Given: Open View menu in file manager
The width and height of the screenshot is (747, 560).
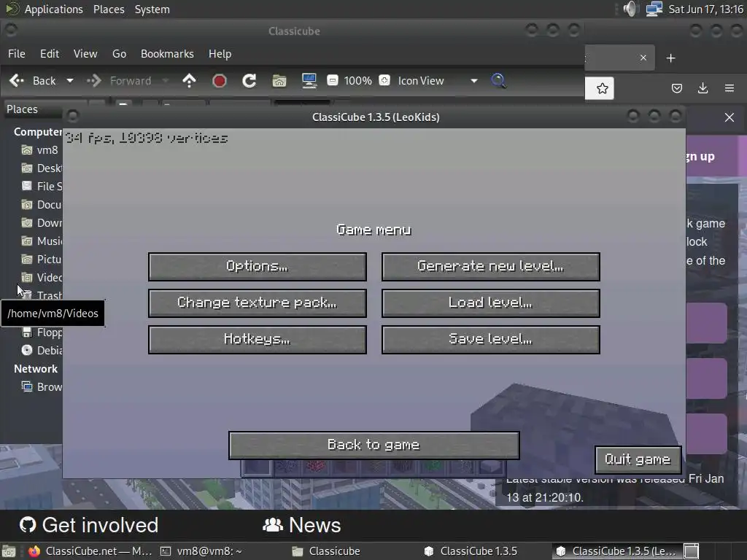Looking at the screenshot, I should coord(85,54).
